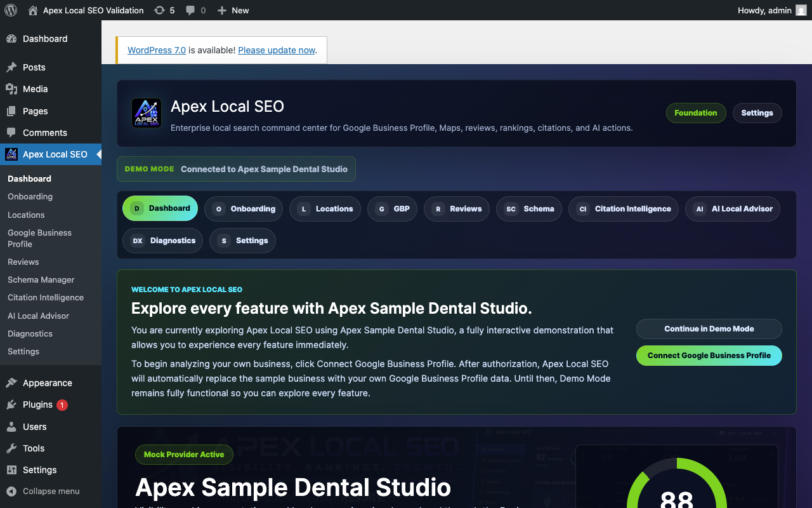
Task: Open the comments bubble icon in admin bar
Action: tap(190, 10)
